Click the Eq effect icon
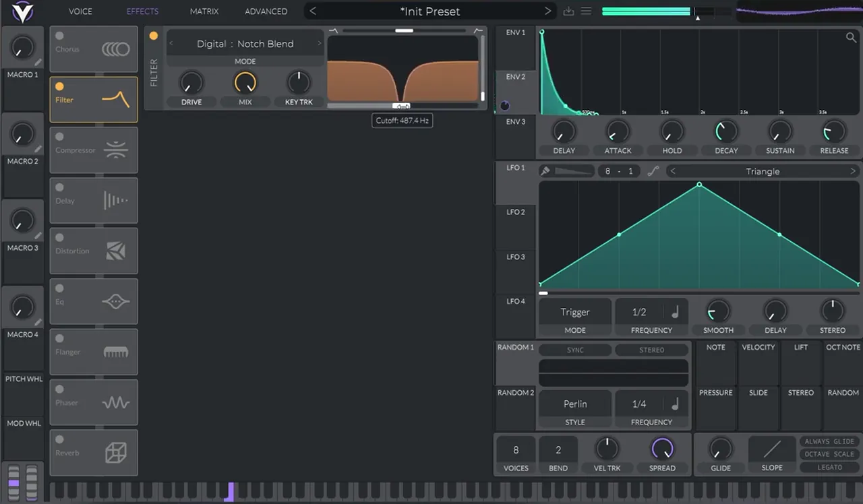The image size is (863, 504). tap(115, 302)
